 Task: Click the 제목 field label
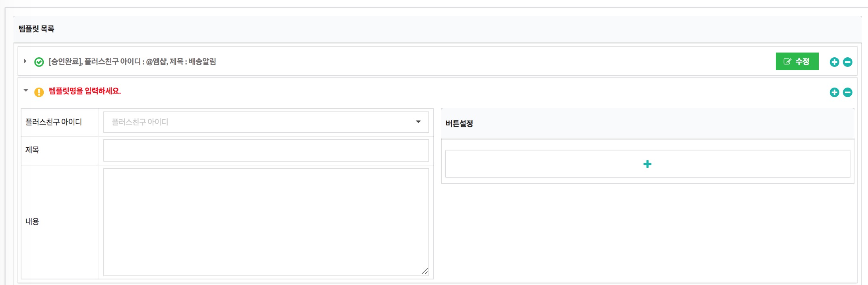[x=32, y=150]
